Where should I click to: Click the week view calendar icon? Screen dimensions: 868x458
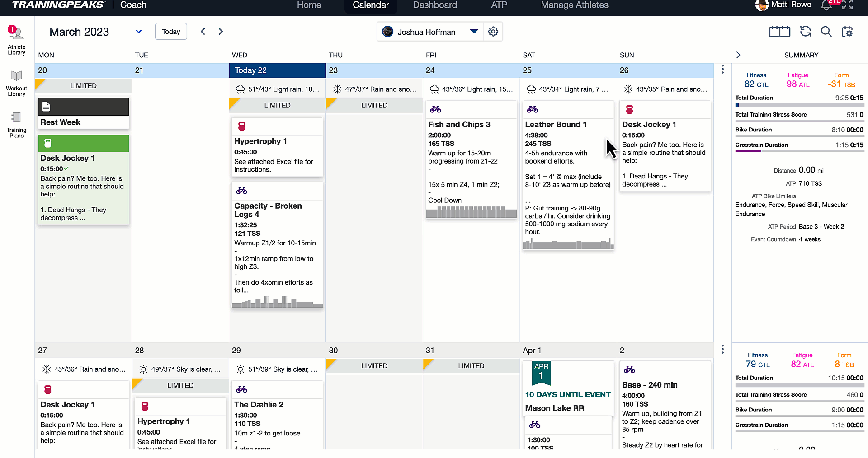point(779,32)
